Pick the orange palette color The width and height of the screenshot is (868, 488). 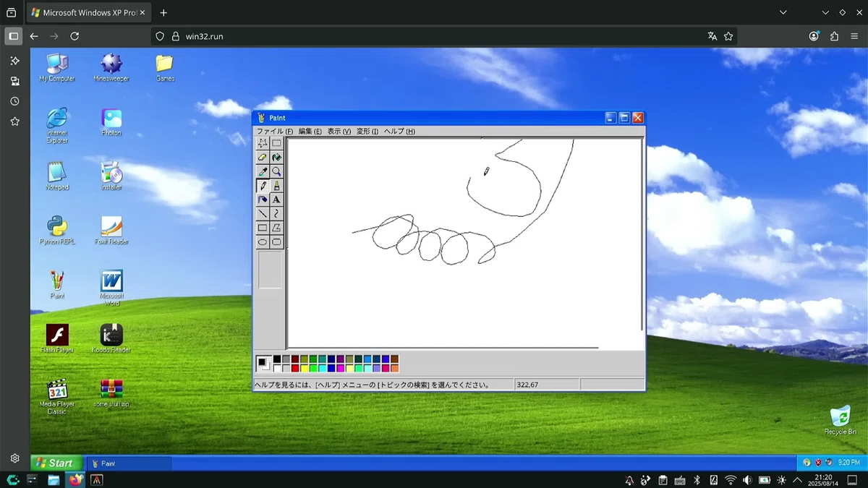tap(394, 368)
